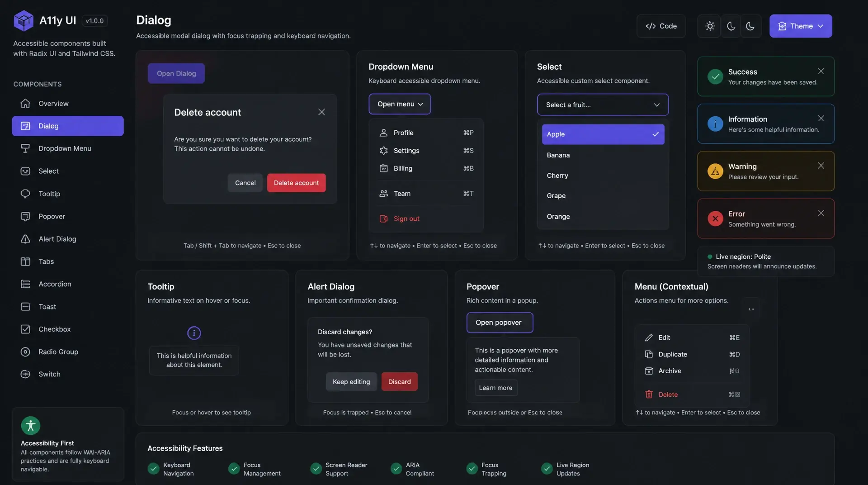The image size is (868, 485).
Task: Click the ARIA Compliant checkmark
Action: 396,469
